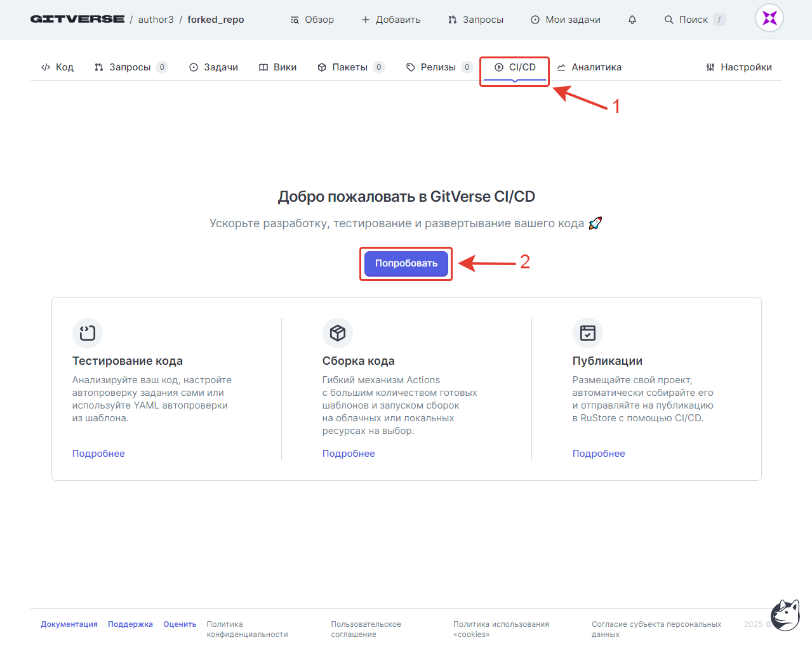This screenshot has width=812, height=649.
Task: Click the Сборка кода heading
Action: coord(359,361)
